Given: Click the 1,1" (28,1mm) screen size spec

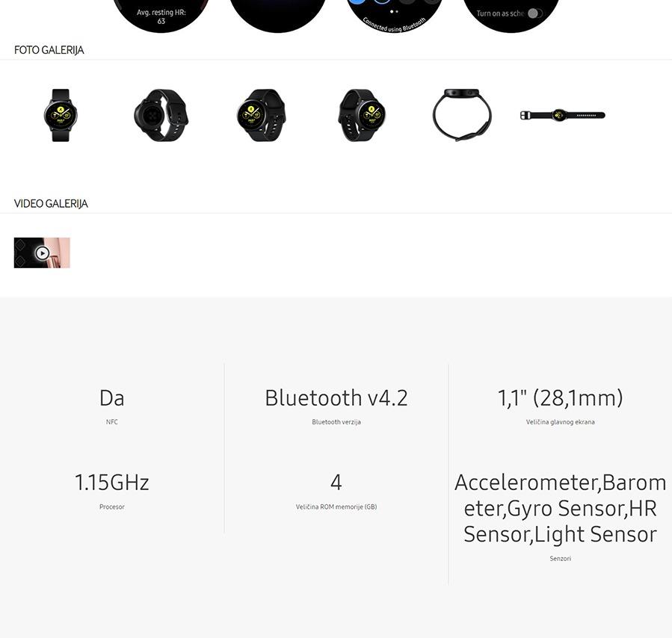Looking at the screenshot, I should point(560,397).
